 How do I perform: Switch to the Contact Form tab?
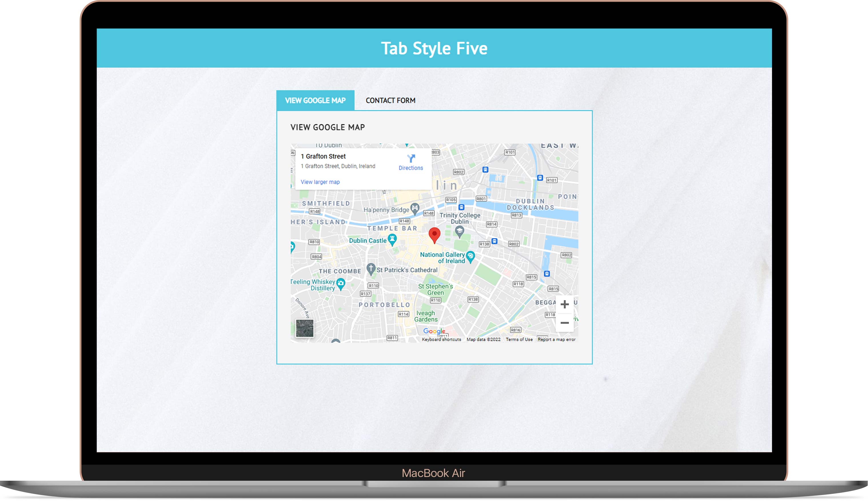click(390, 100)
